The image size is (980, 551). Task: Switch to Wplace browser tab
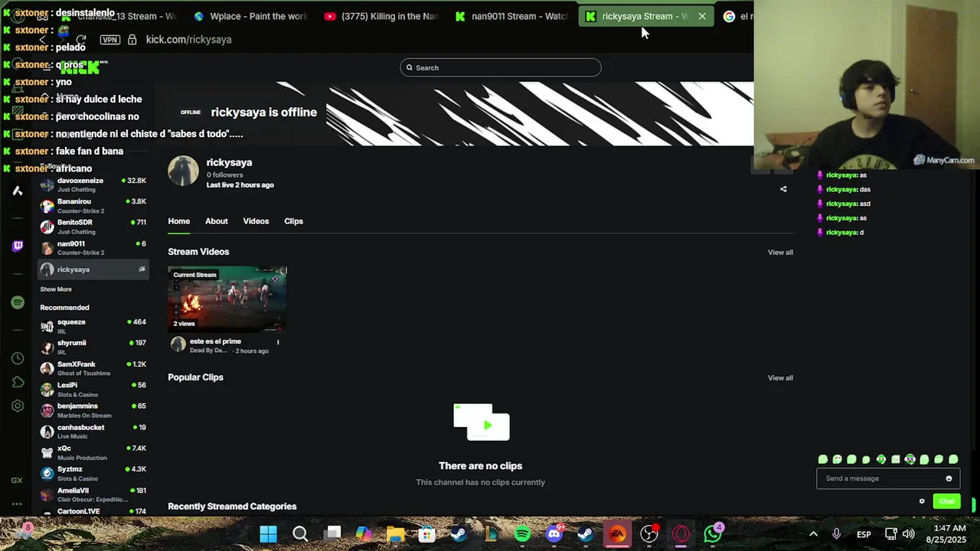tap(250, 16)
